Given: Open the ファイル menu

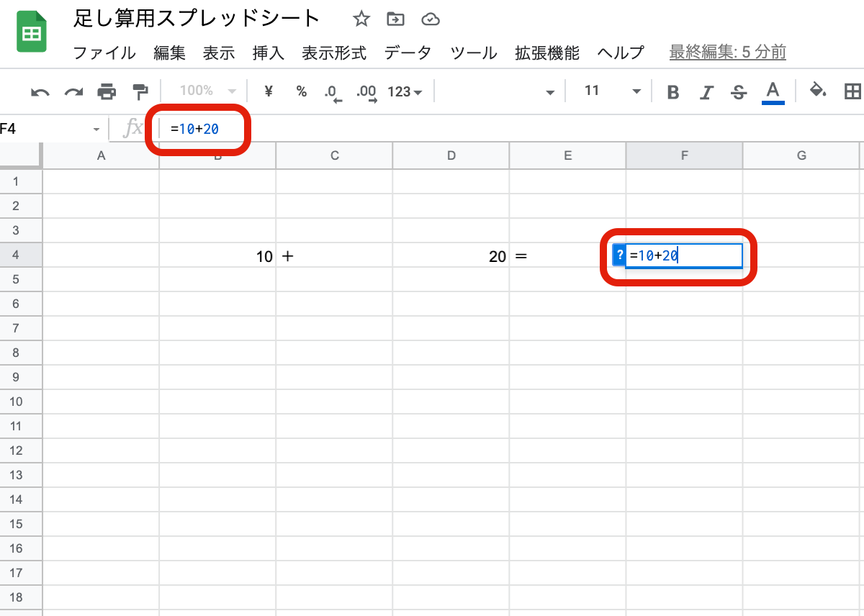Looking at the screenshot, I should pos(104,53).
